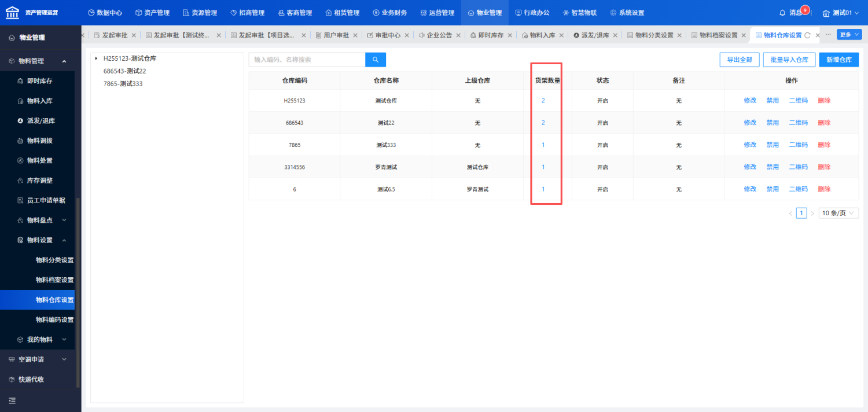This screenshot has height=412, width=868.
Task: Click the 批量导入仓库 button
Action: (x=789, y=60)
